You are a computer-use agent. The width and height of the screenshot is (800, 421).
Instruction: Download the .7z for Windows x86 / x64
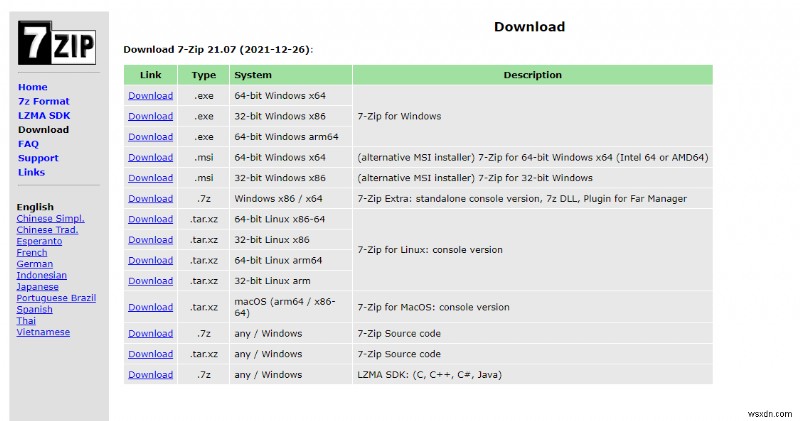click(151, 199)
